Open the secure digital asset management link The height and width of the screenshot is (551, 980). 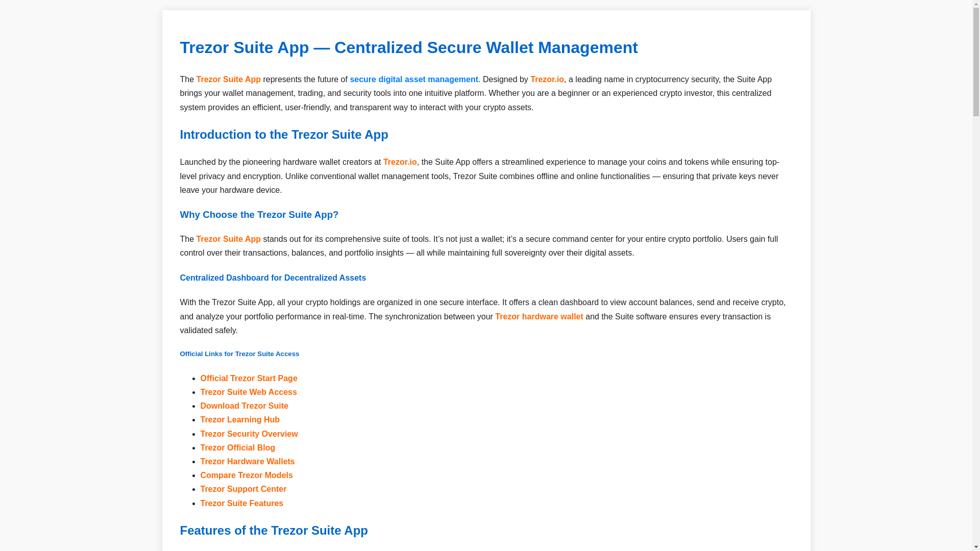[413, 79]
